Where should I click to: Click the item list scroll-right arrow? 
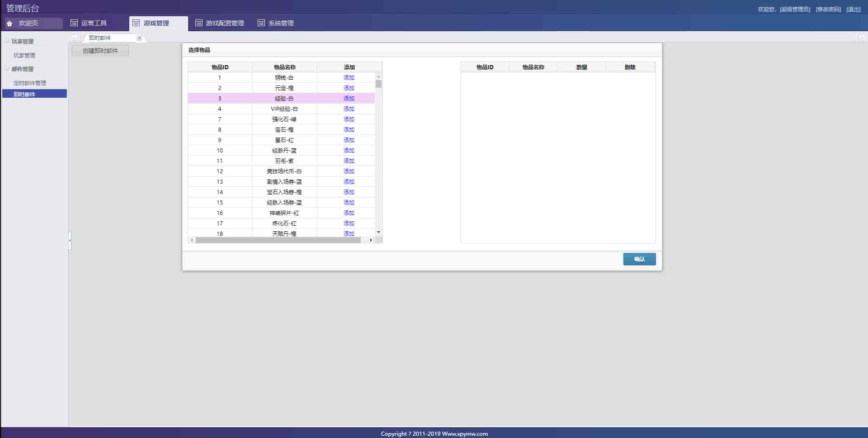pos(371,240)
